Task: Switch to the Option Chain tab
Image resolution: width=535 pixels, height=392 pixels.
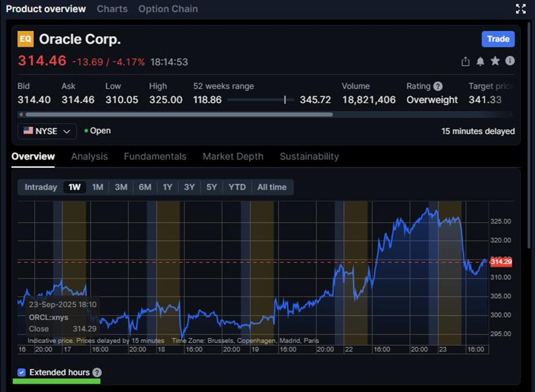Action: click(x=168, y=9)
